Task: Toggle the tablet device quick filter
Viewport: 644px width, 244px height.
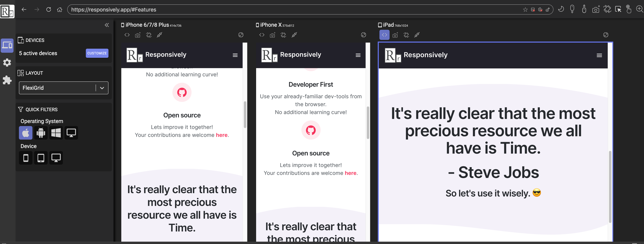Action: pyautogui.click(x=41, y=158)
